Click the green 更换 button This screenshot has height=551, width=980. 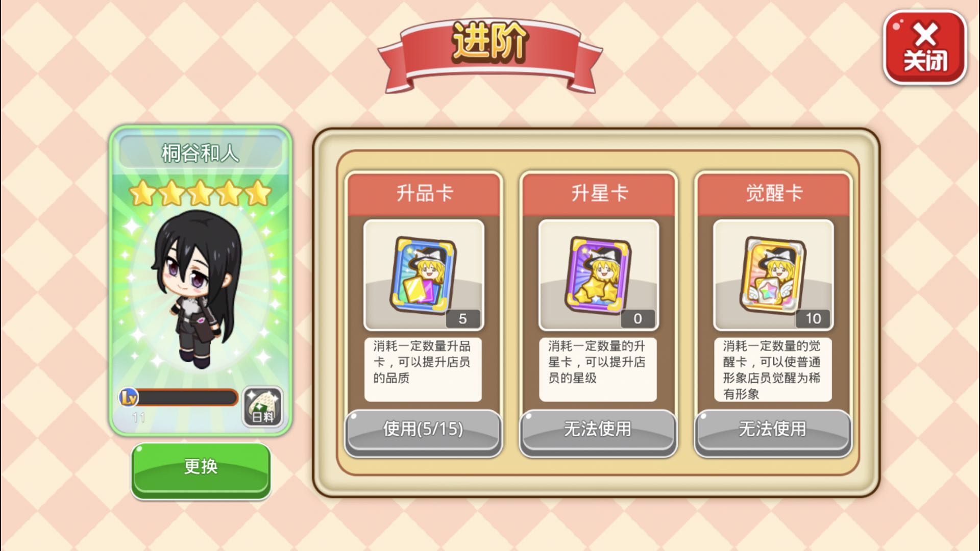tap(201, 469)
